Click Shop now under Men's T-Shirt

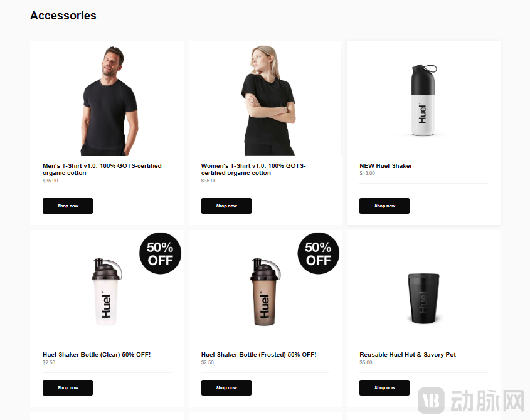click(x=68, y=206)
